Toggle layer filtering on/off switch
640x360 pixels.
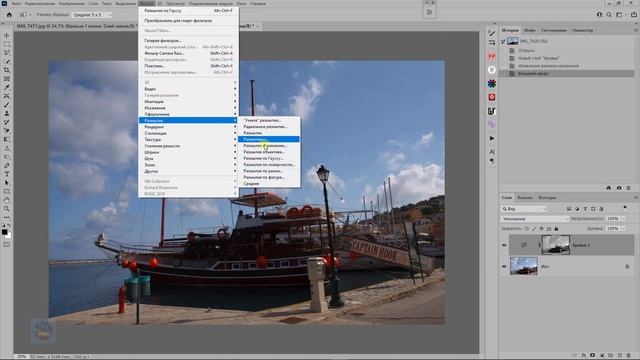[625, 208]
